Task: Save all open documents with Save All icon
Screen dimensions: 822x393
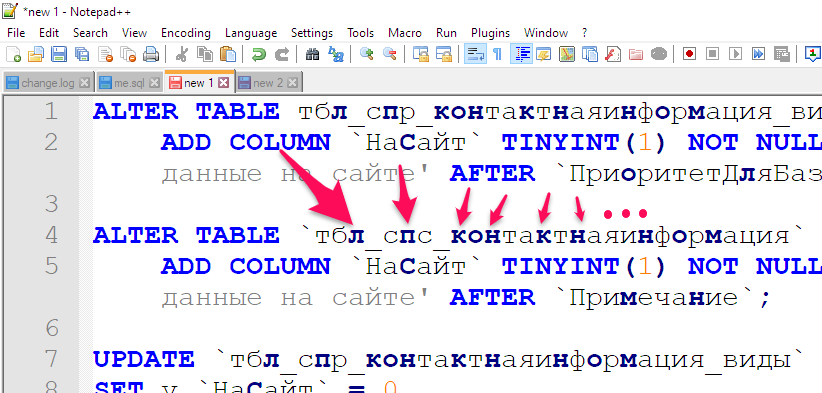Action: click(x=82, y=54)
